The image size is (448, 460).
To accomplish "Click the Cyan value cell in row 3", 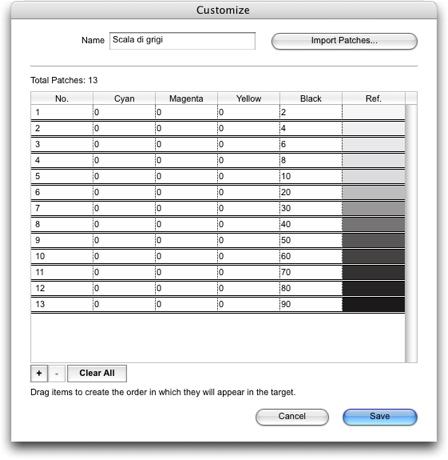I will [x=124, y=144].
